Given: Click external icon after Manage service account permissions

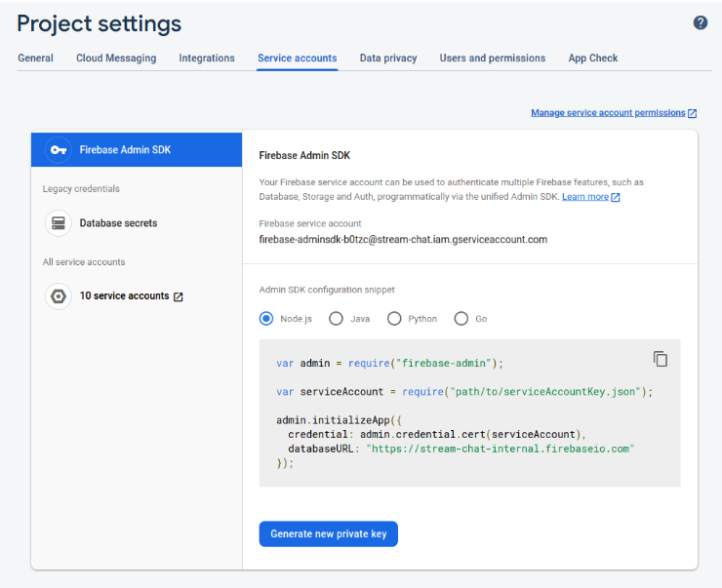Looking at the screenshot, I should click(x=692, y=113).
